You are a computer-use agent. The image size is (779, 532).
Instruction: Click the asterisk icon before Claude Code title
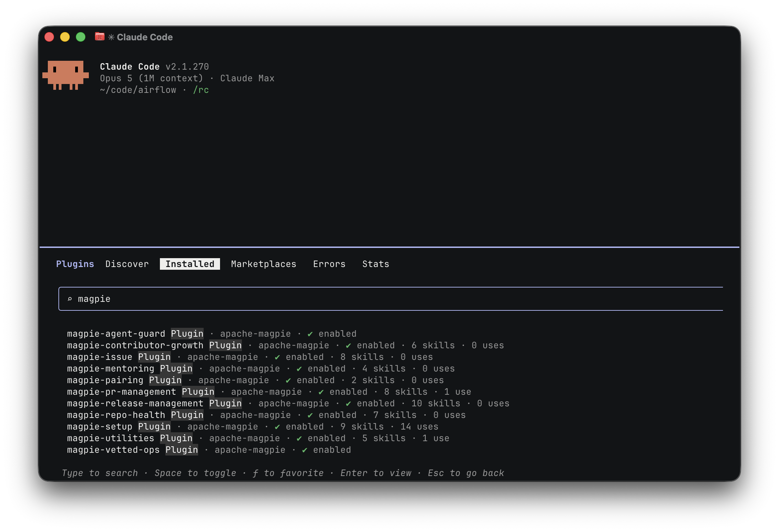click(x=111, y=37)
